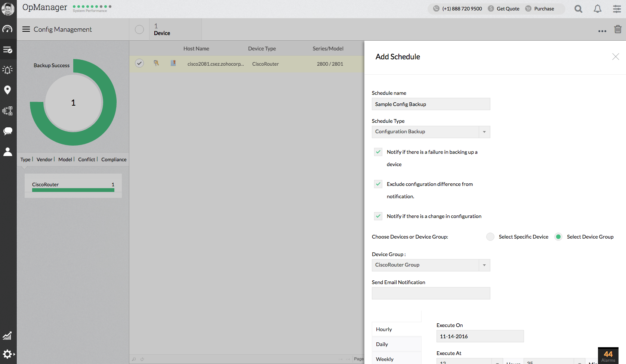
Task: Click the credentials keys icon for cisco2081
Action: pyautogui.click(x=156, y=63)
